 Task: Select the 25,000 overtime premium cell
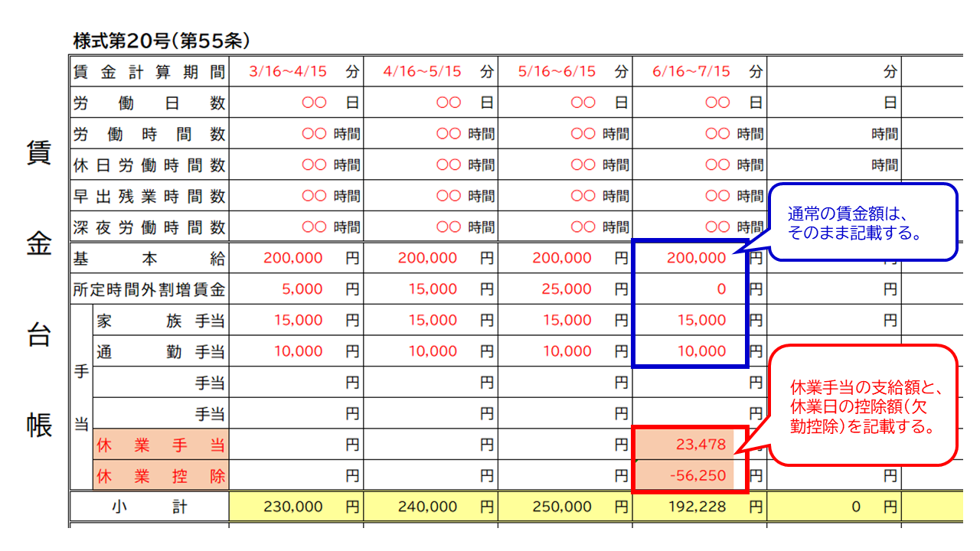(564, 289)
